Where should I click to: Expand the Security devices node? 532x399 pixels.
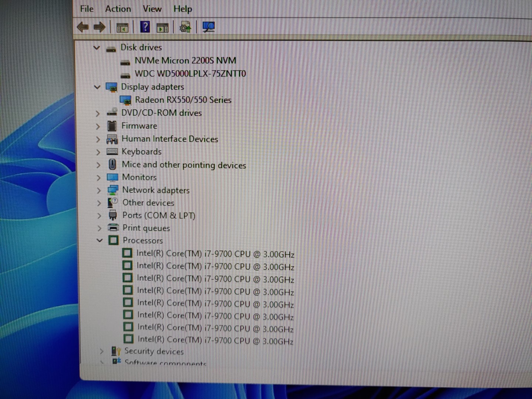tap(102, 351)
